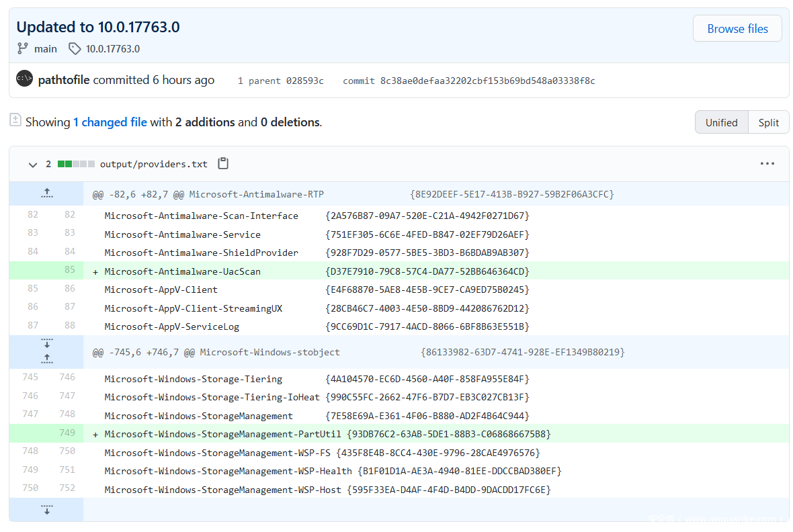
Task: Click the diffstat squares next to output/providers.txt
Action: 76,164
